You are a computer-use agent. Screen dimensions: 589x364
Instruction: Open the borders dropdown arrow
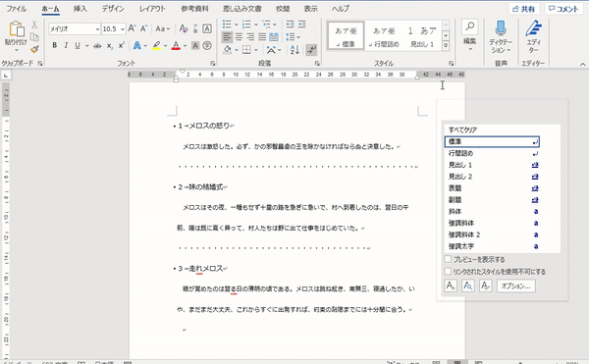256,50
